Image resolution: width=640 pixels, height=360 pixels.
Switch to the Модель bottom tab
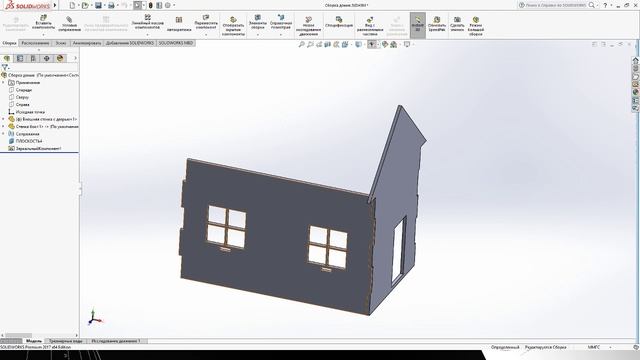[33, 341]
